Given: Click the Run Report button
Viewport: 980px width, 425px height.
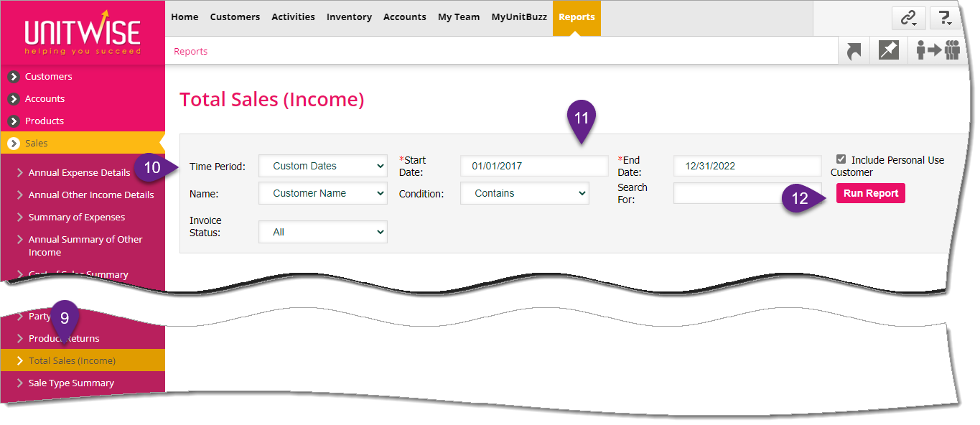Looking at the screenshot, I should (870, 193).
